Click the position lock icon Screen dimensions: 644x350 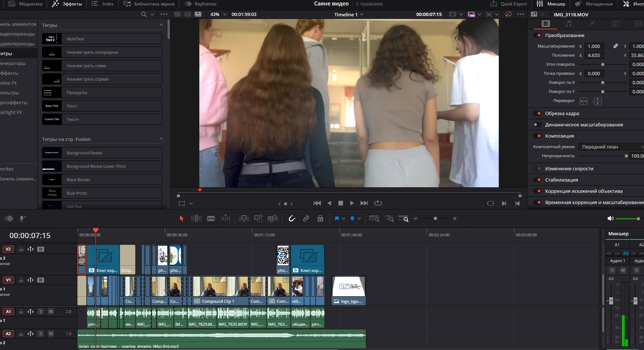pos(320,219)
